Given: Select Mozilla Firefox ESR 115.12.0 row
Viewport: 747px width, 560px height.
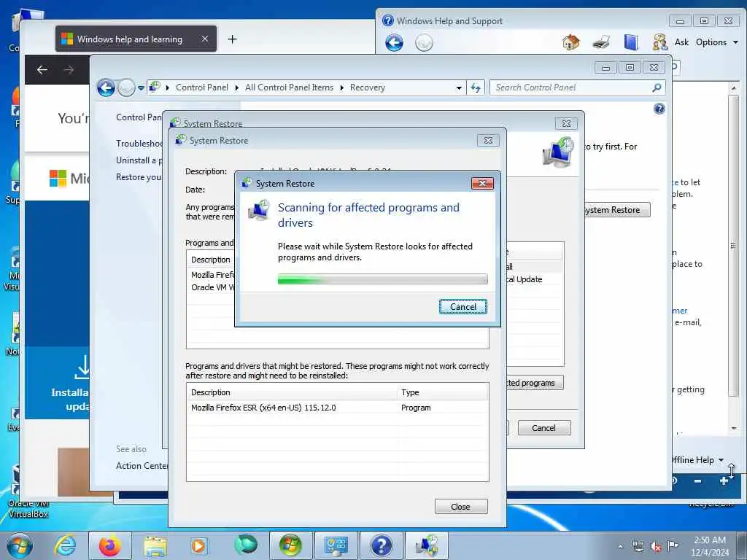Looking at the screenshot, I should (337, 408).
